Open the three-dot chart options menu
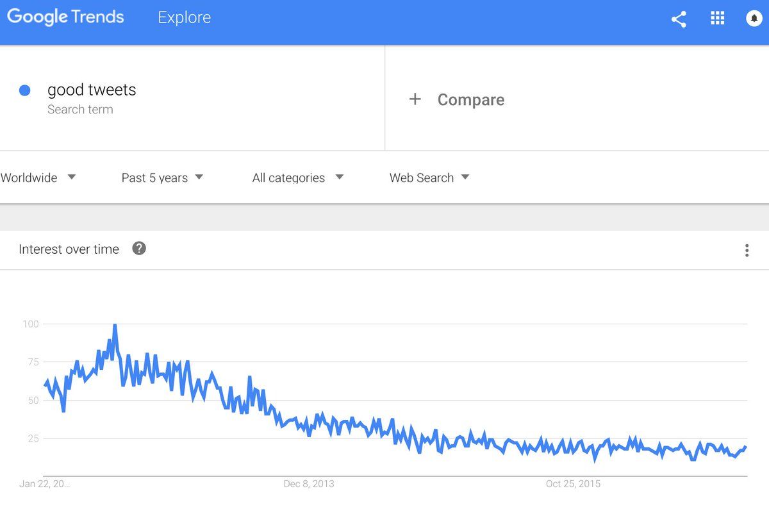 point(747,251)
